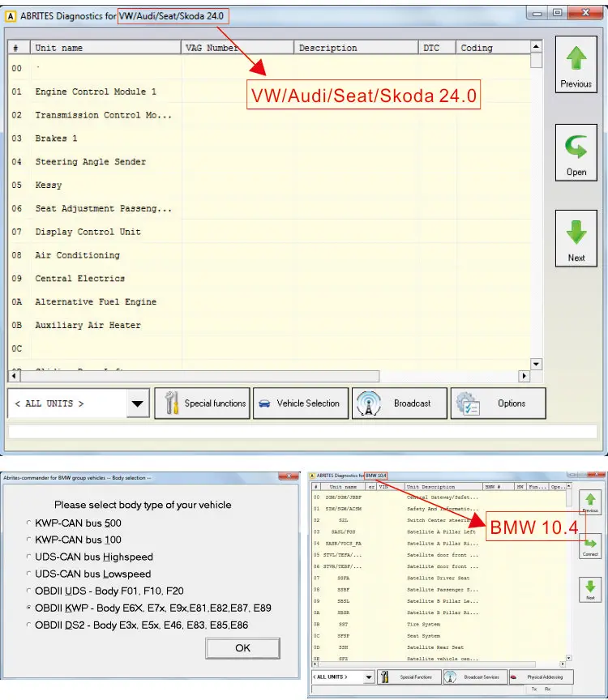Viewport: 608px width, 700px height.
Task: Select the Brakes 1 row
Action: tap(269, 139)
